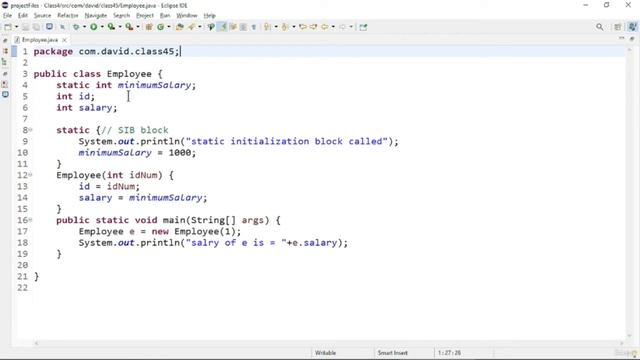Image resolution: width=640 pixels, height=360 pixels.
Task: Select the Employee.java editor tab
Action: tap(40, 40)
